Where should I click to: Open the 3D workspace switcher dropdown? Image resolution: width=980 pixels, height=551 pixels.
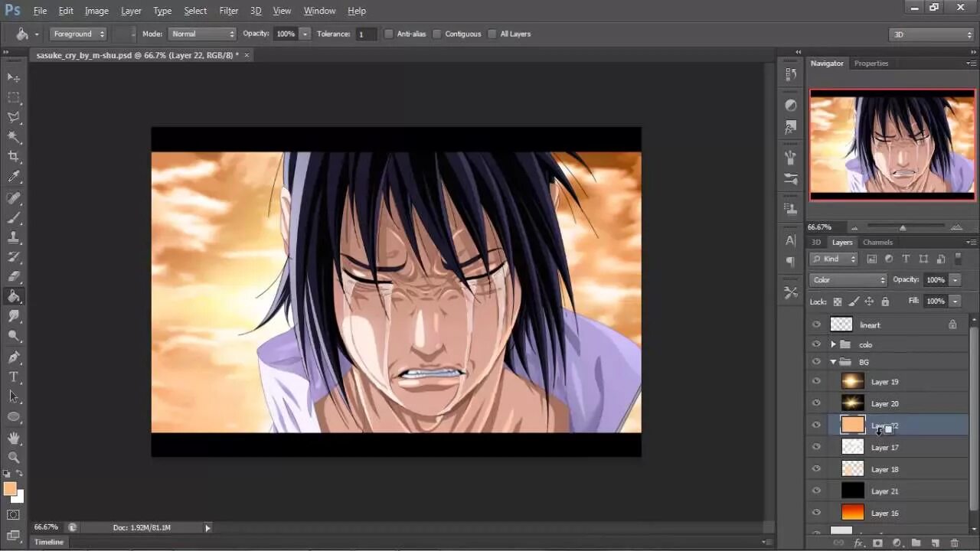click(x=932, y=34)
